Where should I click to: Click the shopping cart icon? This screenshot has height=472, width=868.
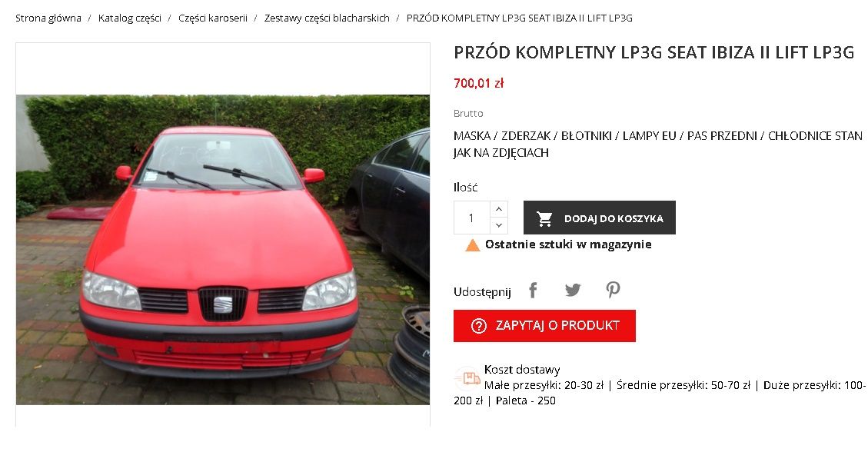coord(545,218)
